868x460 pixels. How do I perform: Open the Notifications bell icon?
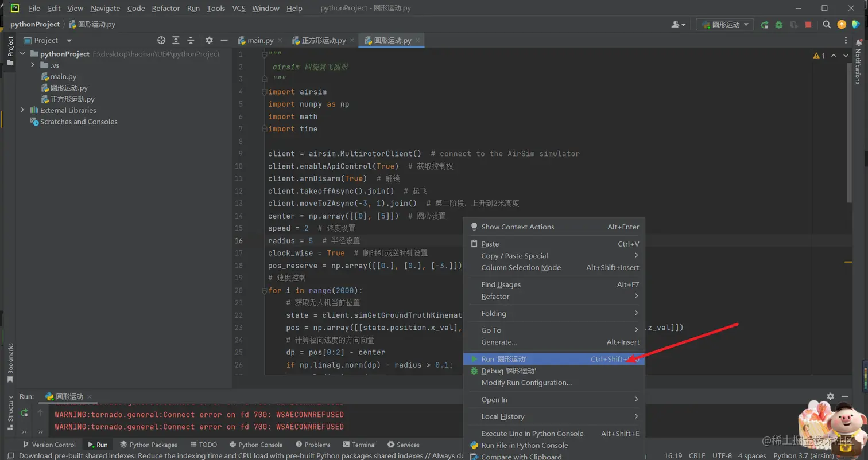pos(858,42)
